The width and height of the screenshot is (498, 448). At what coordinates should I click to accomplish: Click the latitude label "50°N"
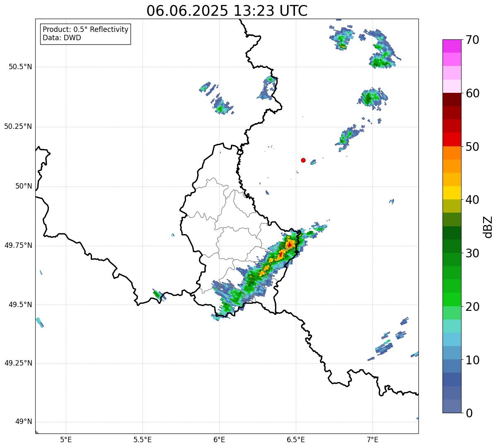24,186
